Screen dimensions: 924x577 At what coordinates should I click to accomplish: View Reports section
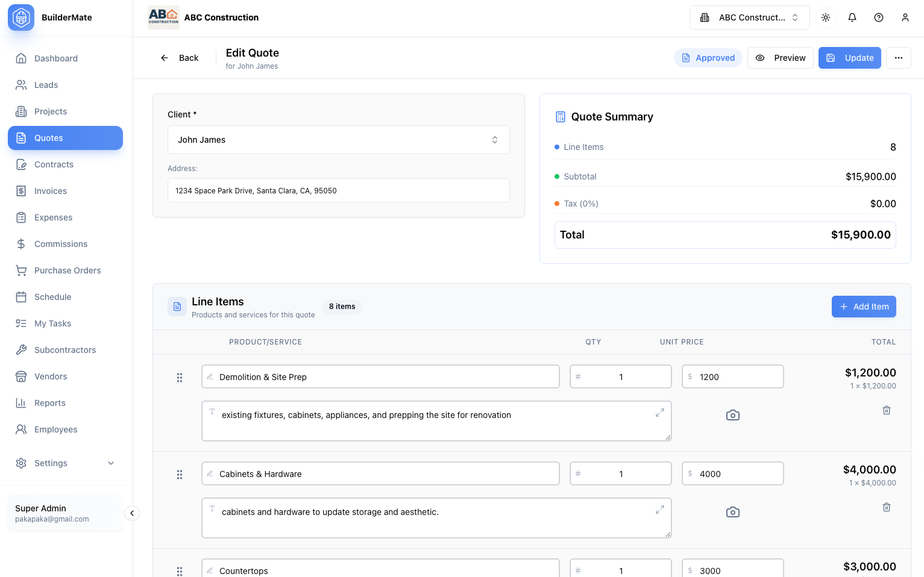pyautogui.click(x=65, y=403)
